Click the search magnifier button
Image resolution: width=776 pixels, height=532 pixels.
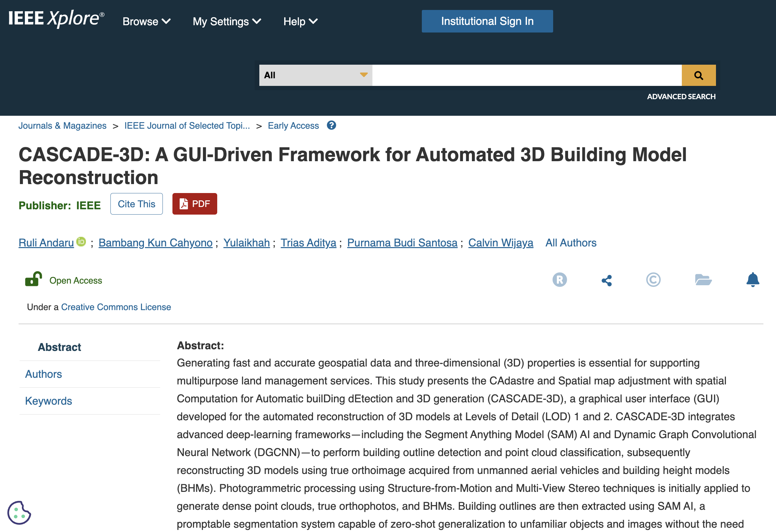[x=698, y=76]
